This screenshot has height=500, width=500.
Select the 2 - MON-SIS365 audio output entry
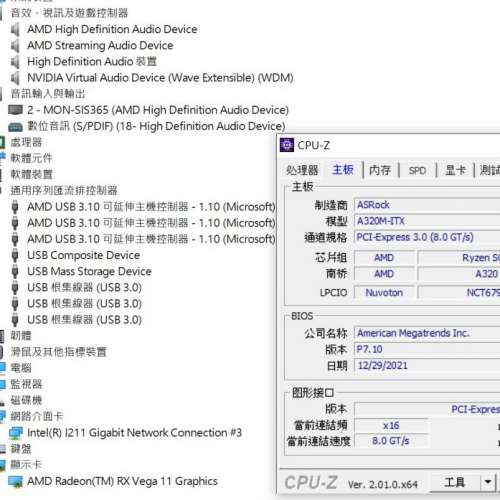click(x=158, y=110)
